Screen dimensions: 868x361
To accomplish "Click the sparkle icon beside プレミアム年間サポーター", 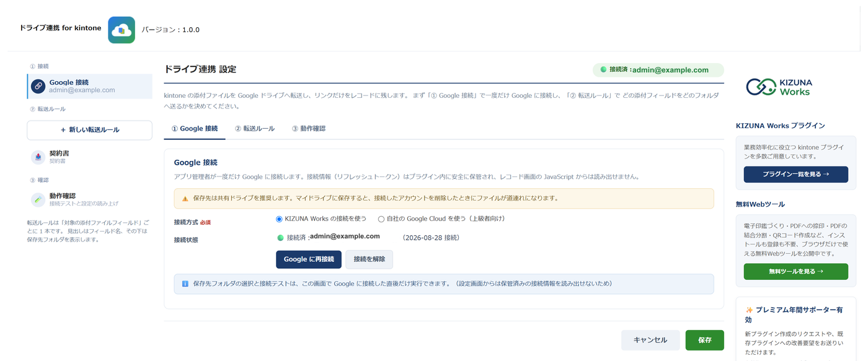I will [x=749, y=310].
